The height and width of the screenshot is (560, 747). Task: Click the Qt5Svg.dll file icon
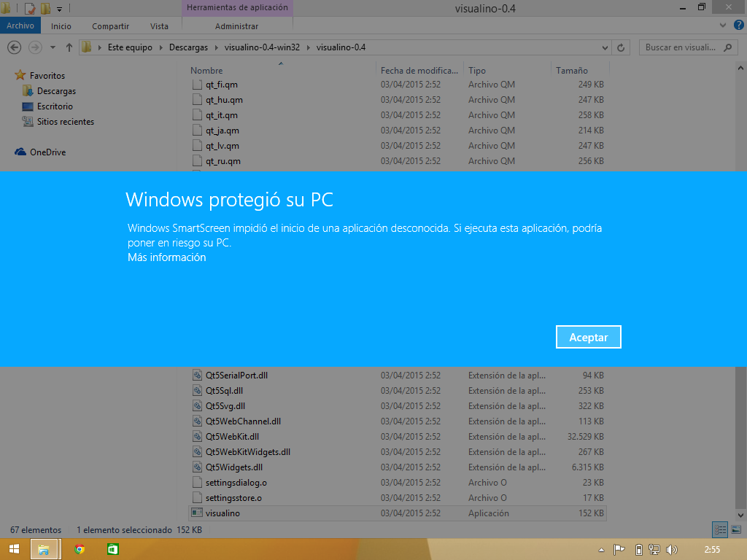pos(197,405)
